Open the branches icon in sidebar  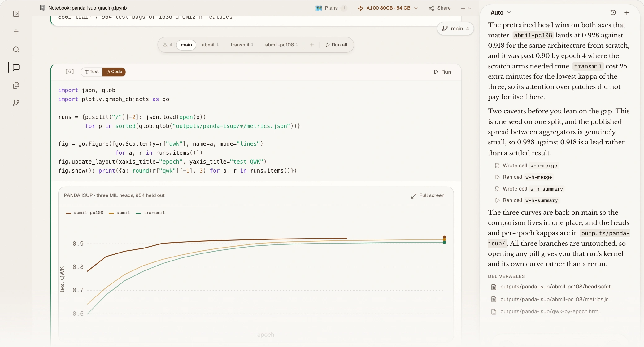pos(16,103)
